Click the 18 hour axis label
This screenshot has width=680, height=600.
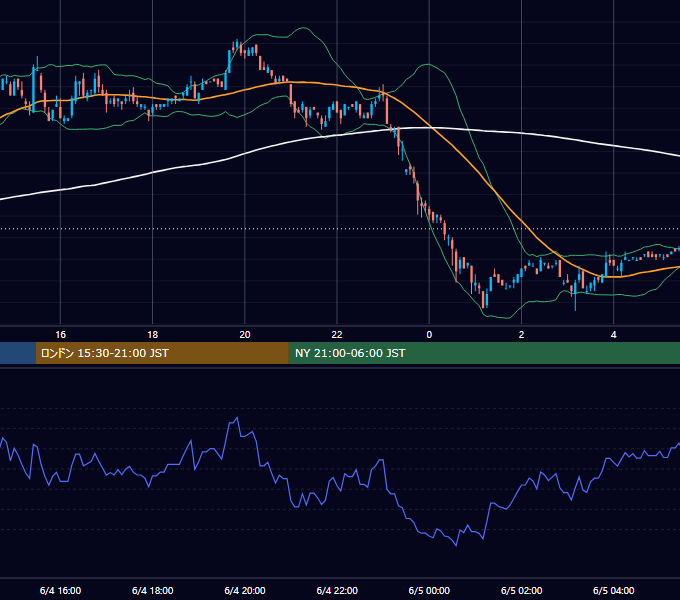click(x=153, y=335)
